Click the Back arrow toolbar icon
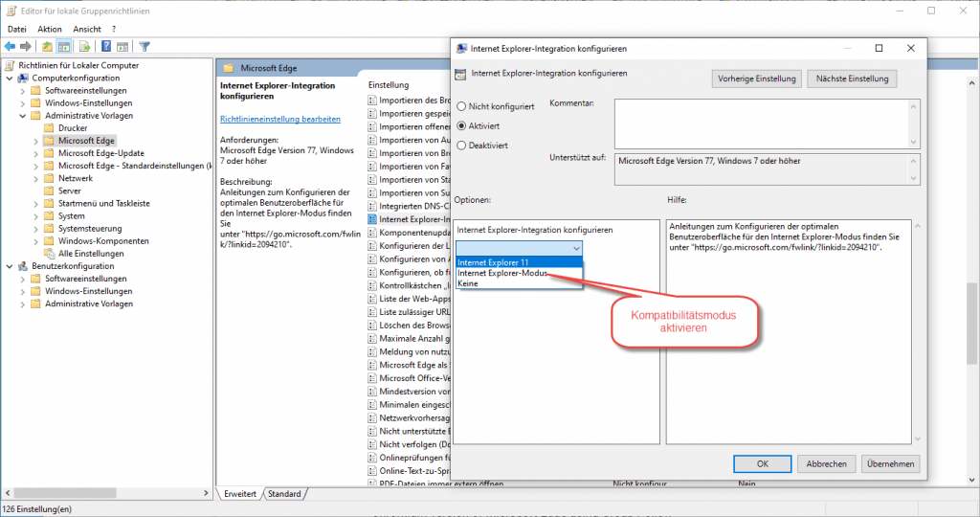 click(x=10, y=46)
